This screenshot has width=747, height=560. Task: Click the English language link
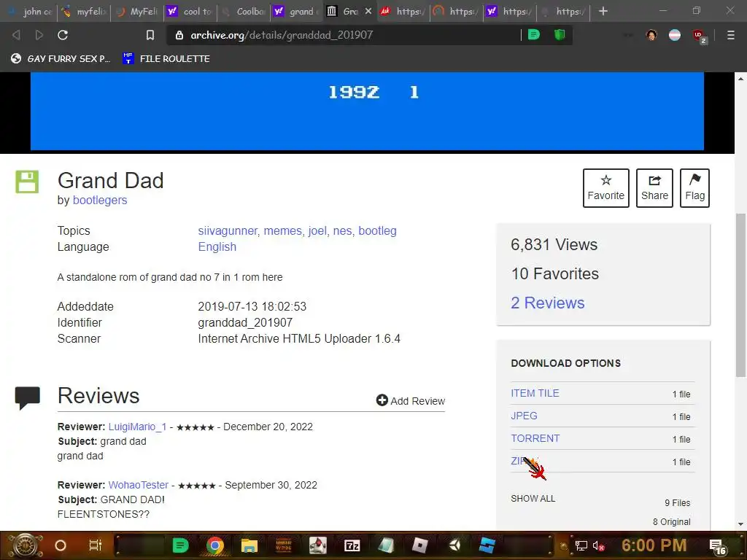point(217,246)
